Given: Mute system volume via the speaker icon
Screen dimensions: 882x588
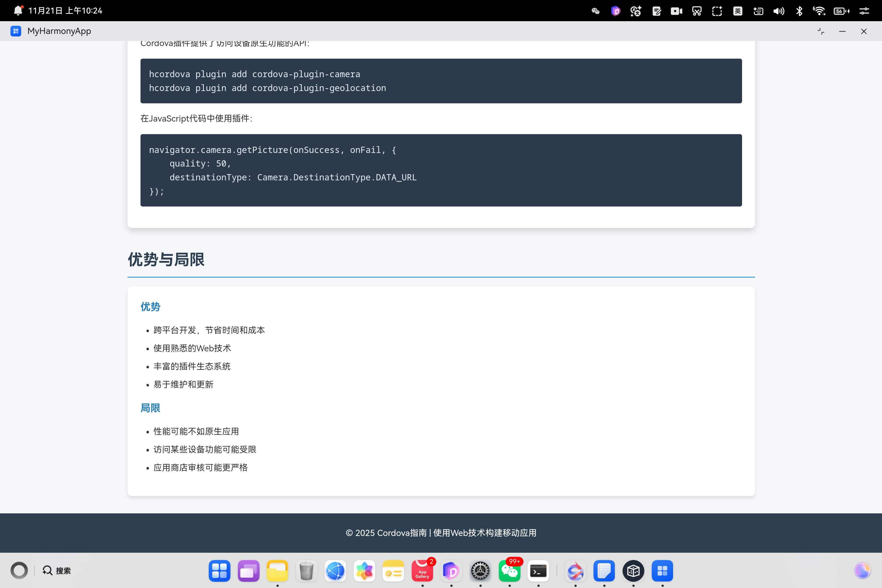Looking at the screenshot, I should coord(778,11).
